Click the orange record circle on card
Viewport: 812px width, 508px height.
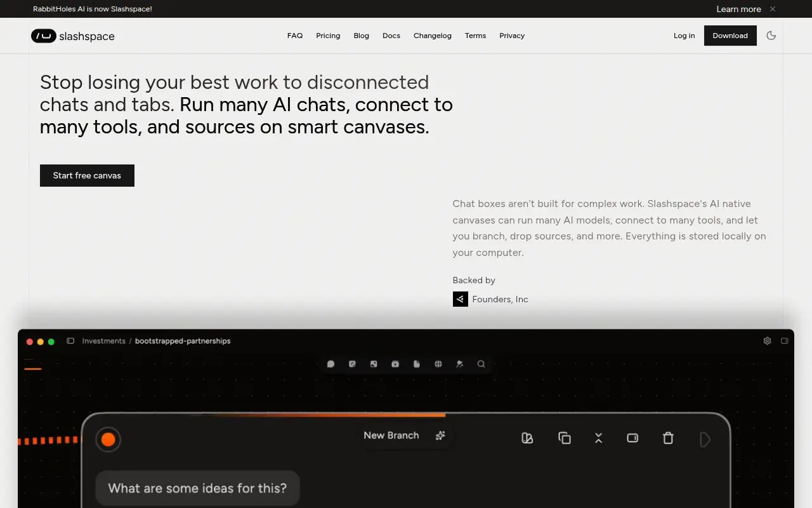108,439
